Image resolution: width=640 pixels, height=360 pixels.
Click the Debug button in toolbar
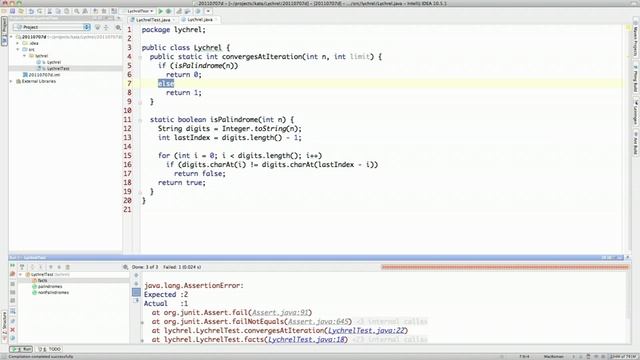click(168, 11)
